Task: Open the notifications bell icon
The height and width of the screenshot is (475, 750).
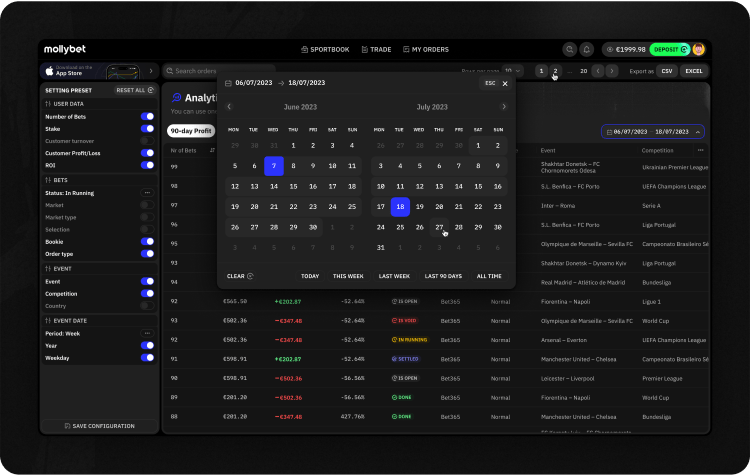Action: [x=587, y=49]
